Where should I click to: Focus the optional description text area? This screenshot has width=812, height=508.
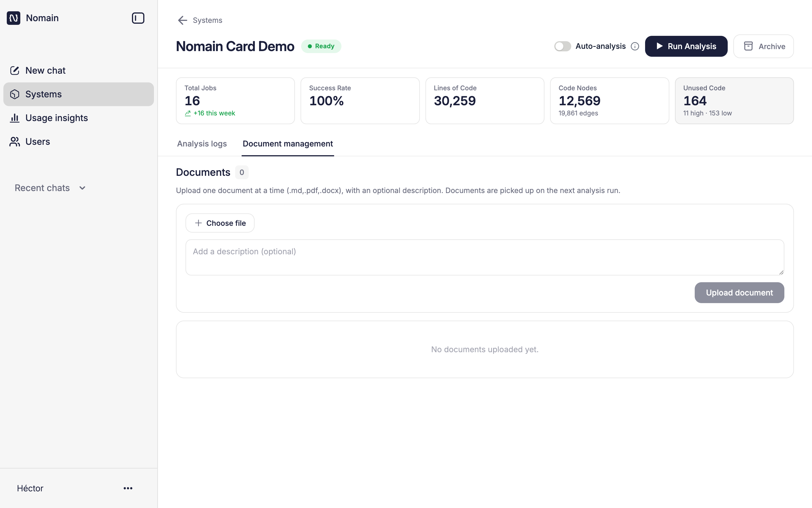tap(485, 257)
